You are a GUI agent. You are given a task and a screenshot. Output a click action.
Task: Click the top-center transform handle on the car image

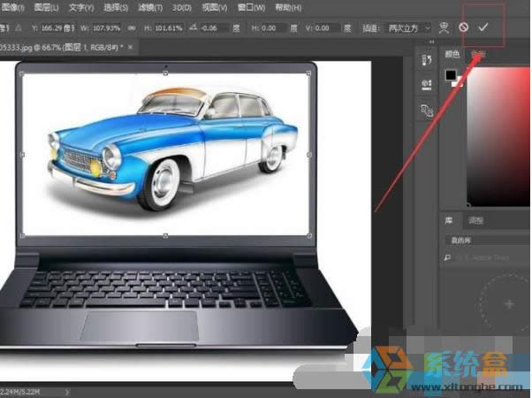pos(165,70)
